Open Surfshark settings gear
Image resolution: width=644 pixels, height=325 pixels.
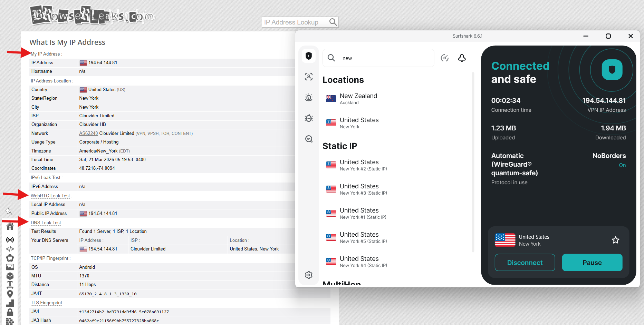(x=309, y=275)
